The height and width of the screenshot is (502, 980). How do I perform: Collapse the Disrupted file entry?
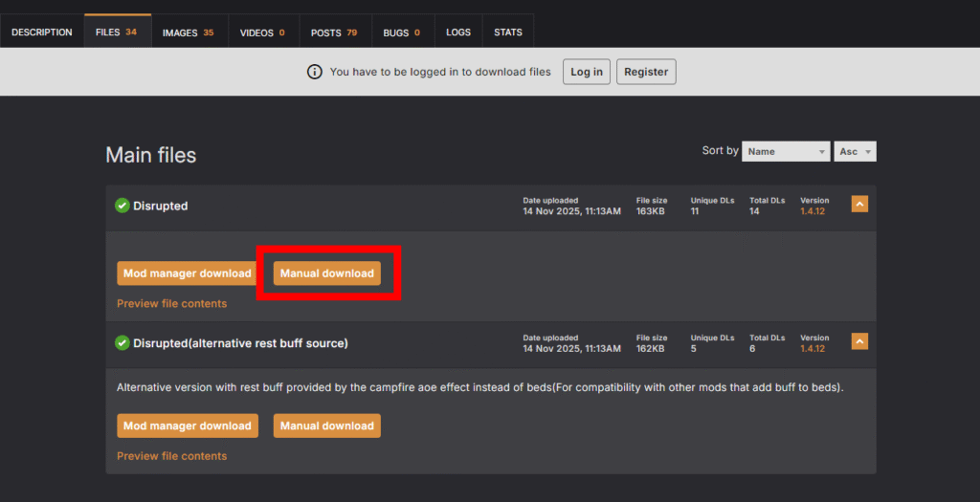[x=859, y=205]
